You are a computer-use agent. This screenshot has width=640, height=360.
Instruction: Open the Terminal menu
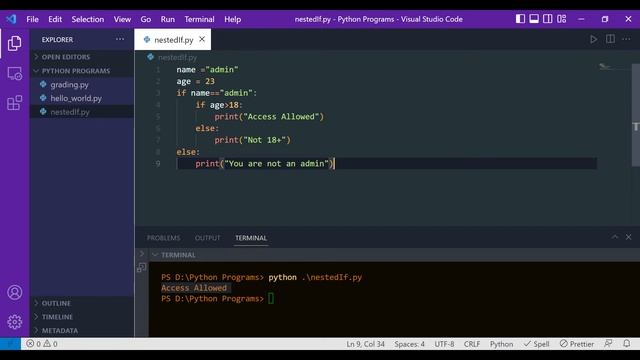click(199, 19)
